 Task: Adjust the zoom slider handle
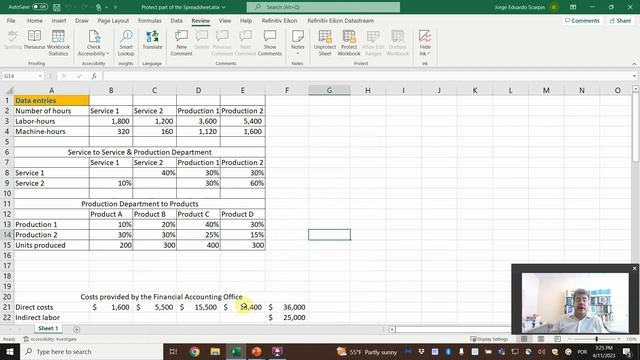click(x=596, y=339)
